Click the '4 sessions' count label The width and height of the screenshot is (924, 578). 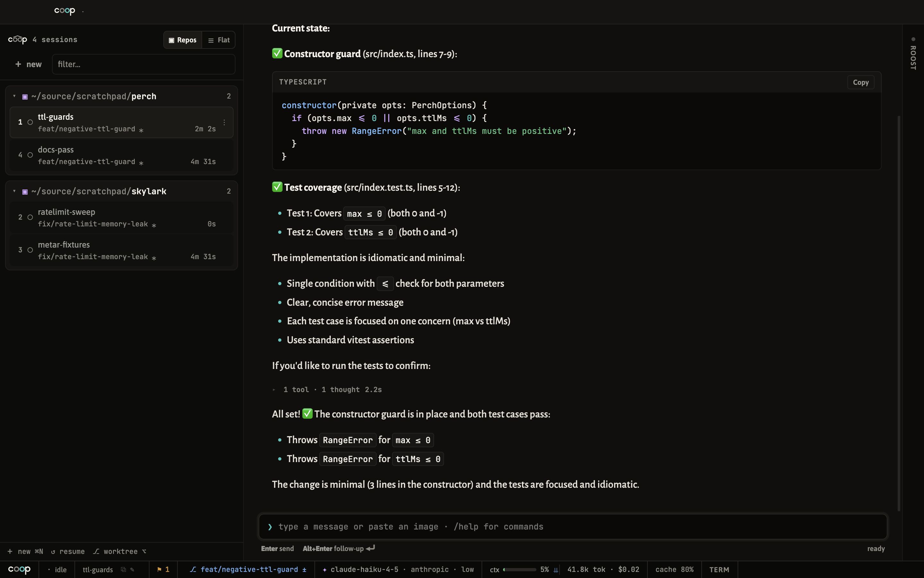[55, 40]
